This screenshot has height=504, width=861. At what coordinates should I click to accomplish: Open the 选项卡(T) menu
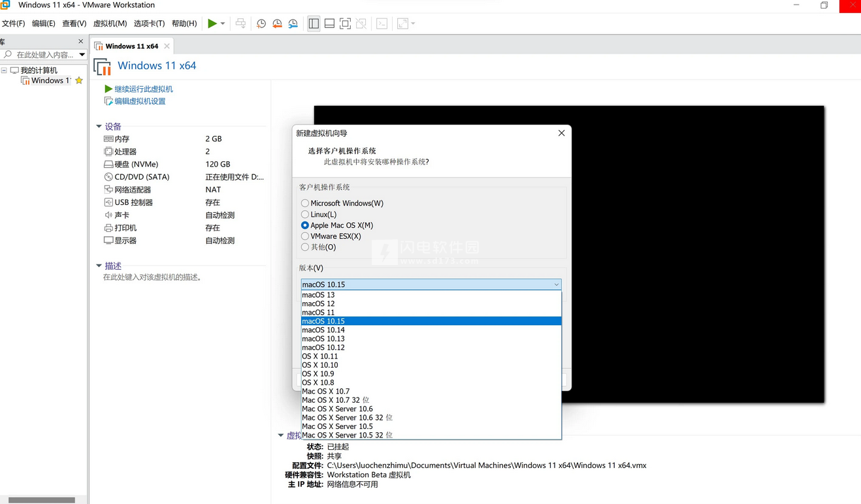click(x=149, y=24)
